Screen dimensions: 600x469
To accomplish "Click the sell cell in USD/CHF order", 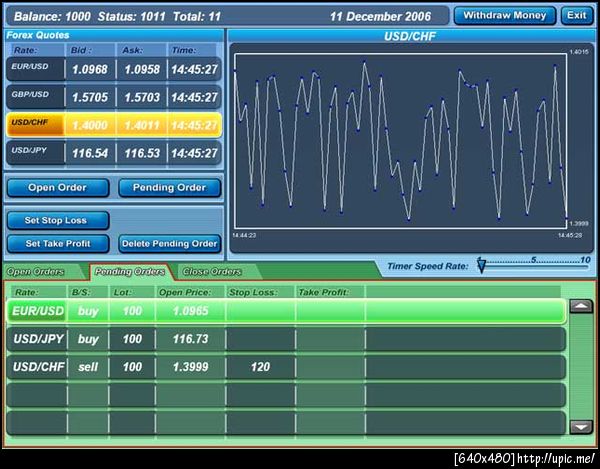I will [x=88, y=367].
